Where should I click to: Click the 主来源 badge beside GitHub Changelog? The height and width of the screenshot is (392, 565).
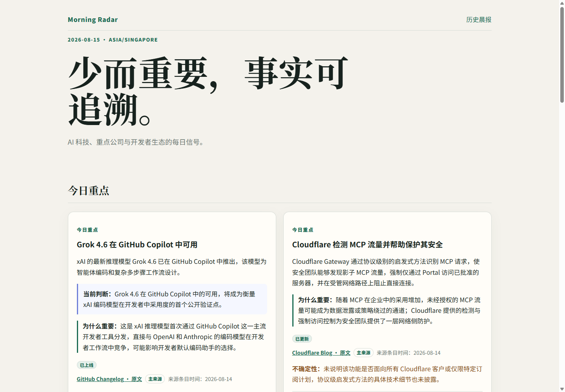pos(155,379)
